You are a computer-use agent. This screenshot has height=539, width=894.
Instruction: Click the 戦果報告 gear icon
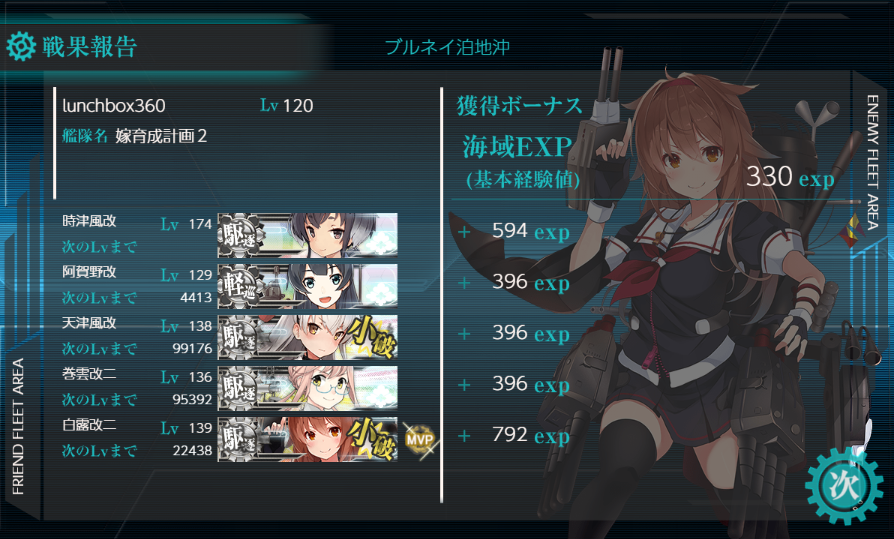(x=21, y=46)
